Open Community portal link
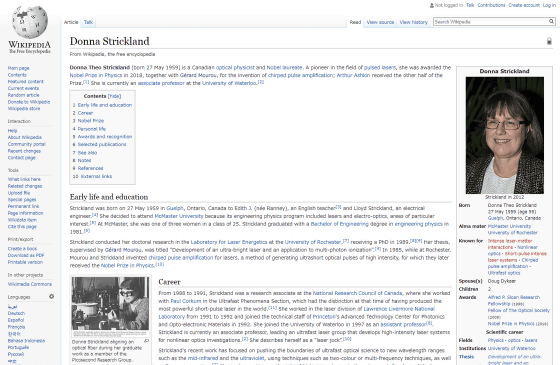 click(27, 144)
